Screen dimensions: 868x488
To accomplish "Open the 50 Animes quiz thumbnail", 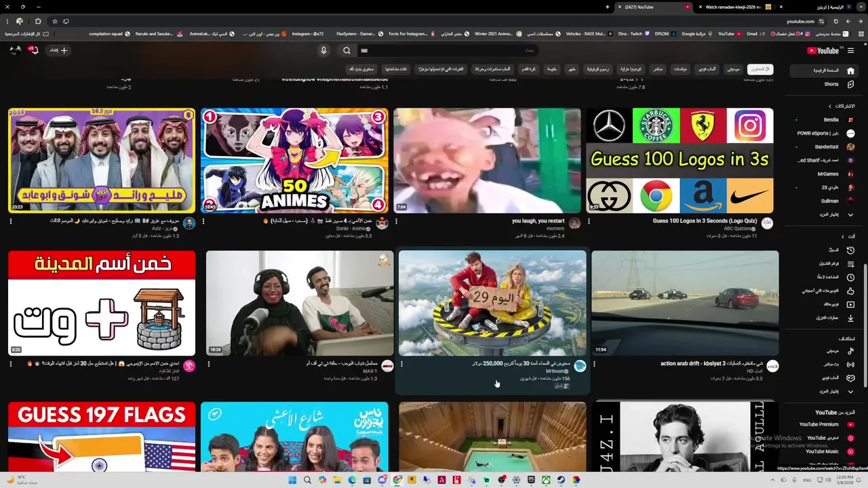I will 294,161.
